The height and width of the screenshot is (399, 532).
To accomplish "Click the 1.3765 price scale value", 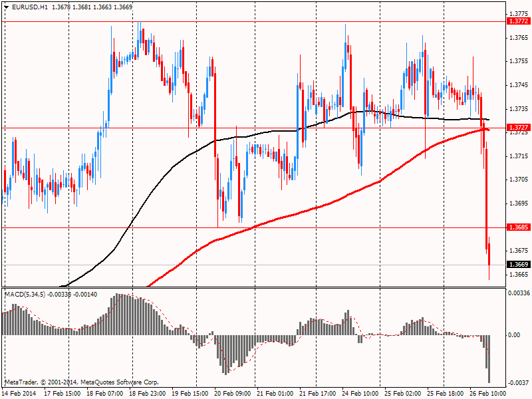I will (x=519, y=38).
